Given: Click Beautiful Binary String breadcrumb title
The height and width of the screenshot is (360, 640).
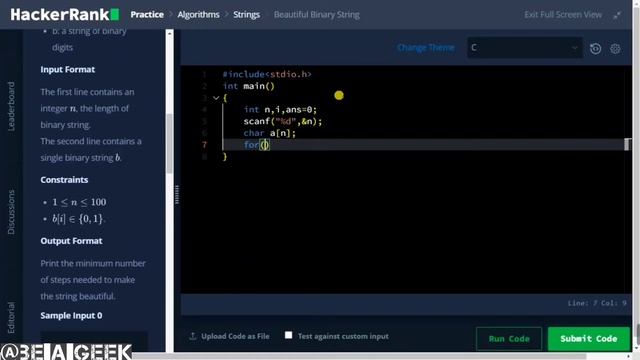Looking at the screenshot, I should click(x=317, y=15).
